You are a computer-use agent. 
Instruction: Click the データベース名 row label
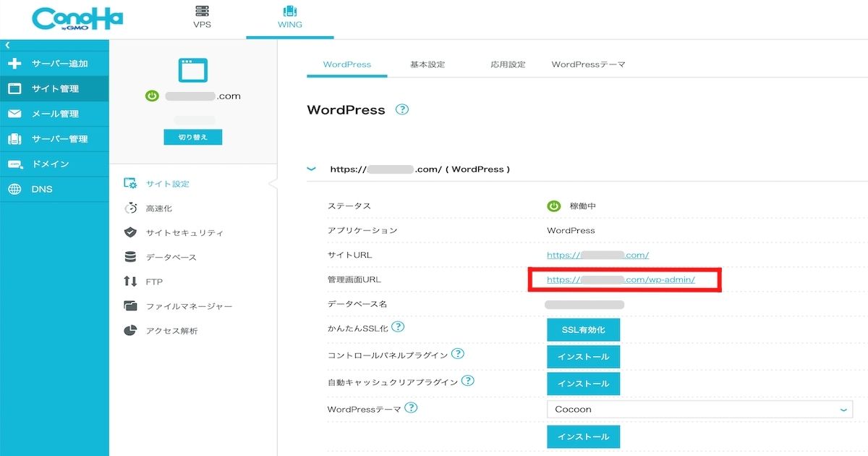(x=357, y=304)
